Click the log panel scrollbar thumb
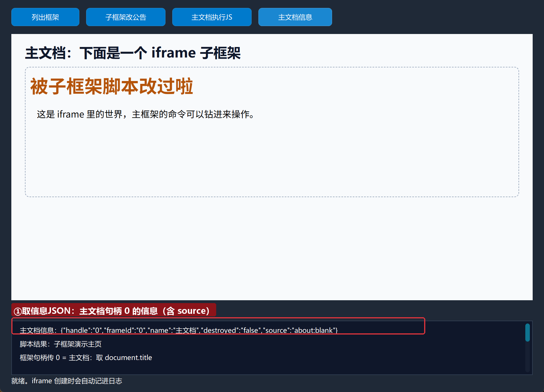Image resolution: width=544 pixels, height=392 pixels. click(x=527, y=333)
